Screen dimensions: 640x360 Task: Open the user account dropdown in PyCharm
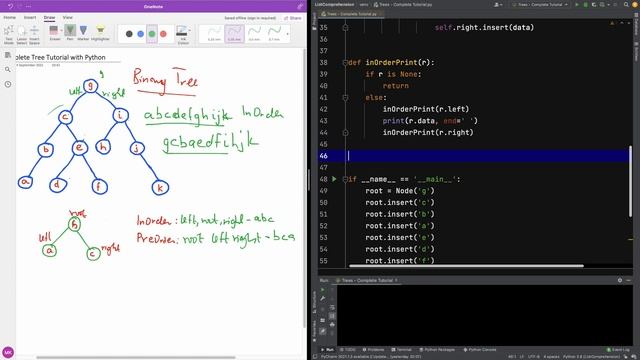(x=498, y=4)
